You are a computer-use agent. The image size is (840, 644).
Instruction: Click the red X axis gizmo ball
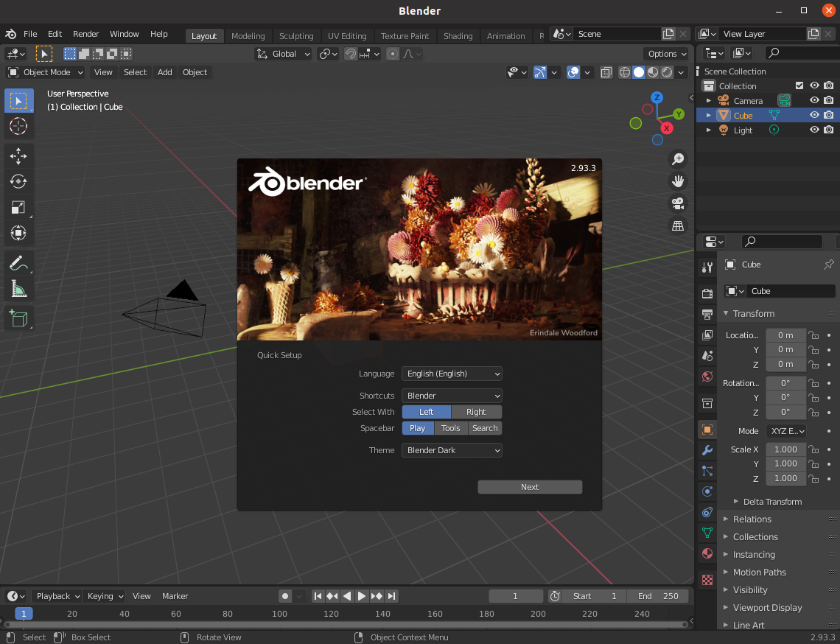666,128
